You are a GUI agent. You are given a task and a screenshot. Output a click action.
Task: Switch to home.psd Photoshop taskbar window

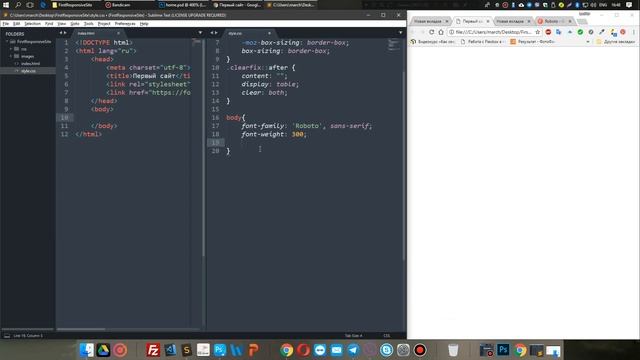(x=183, y=5)
